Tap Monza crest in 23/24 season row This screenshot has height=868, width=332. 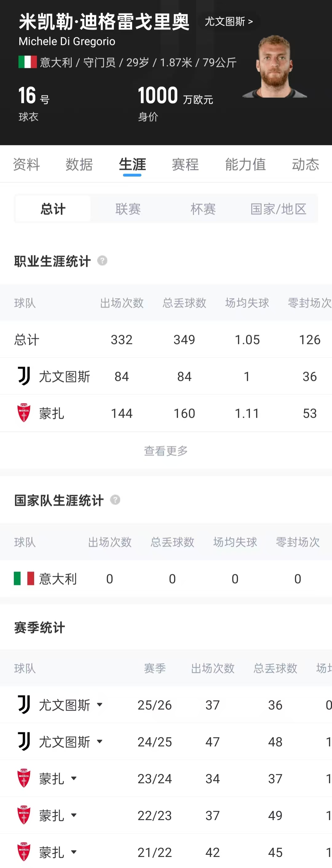[x=24, y=778]
